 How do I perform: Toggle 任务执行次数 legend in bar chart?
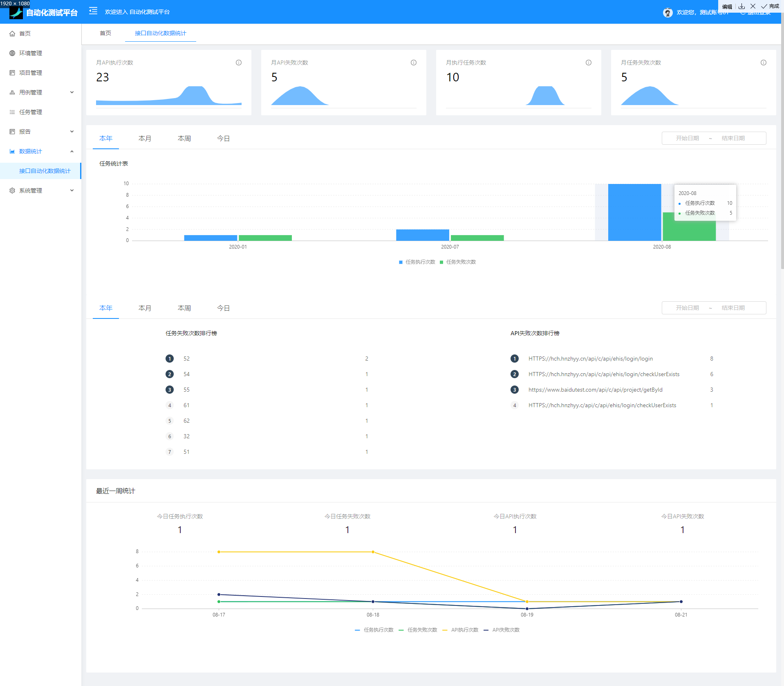417,262
